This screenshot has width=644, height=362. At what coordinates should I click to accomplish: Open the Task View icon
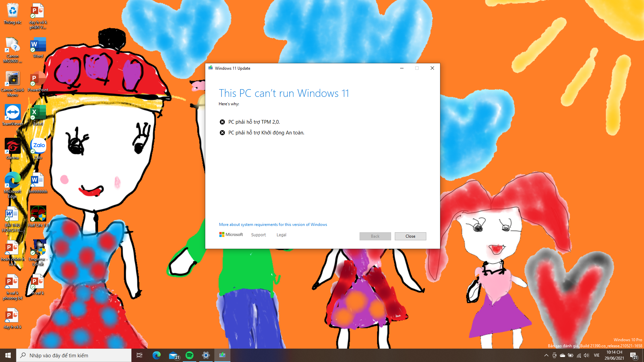[140, 355]
